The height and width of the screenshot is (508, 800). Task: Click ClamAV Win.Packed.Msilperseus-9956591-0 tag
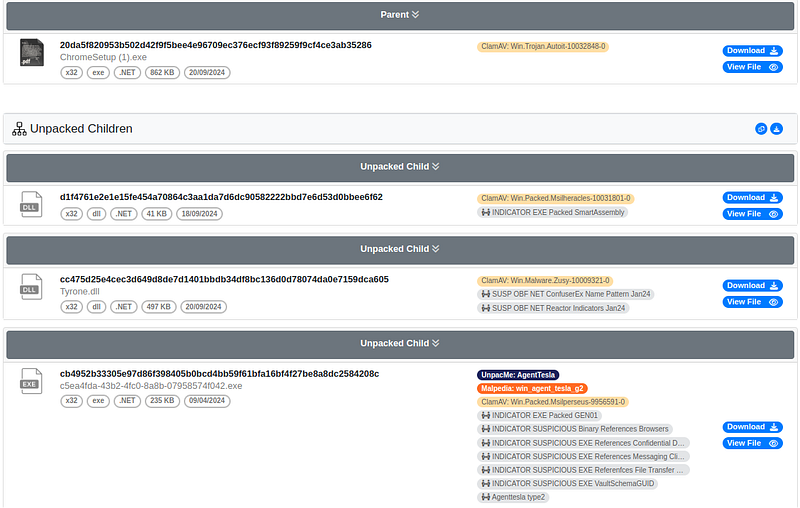pos(553,402)
